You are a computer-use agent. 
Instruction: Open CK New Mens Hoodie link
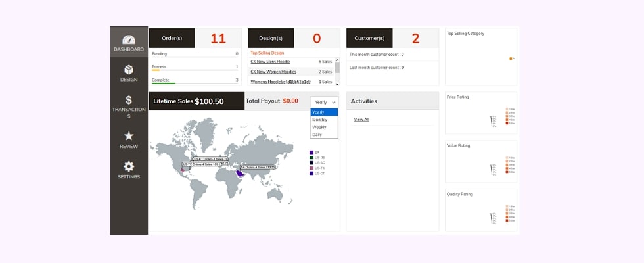270,62
